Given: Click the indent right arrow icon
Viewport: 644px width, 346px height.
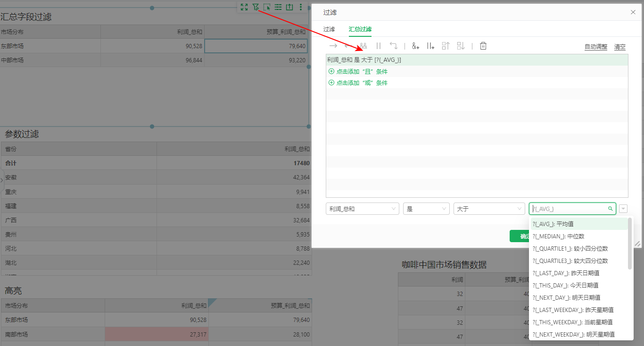Looking at the screenshot, I should 333,46.
